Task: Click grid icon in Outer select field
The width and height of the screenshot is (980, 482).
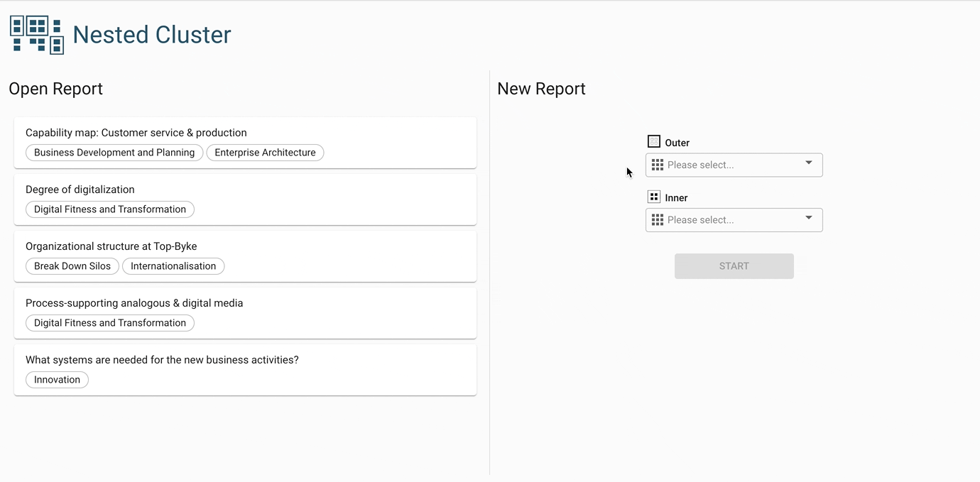Action: pos(658,165)
